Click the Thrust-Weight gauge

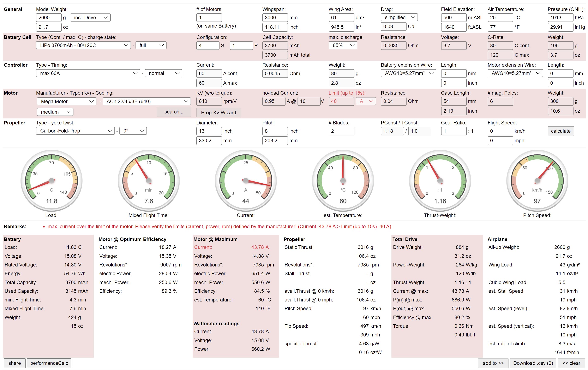(x=440, y=181)
